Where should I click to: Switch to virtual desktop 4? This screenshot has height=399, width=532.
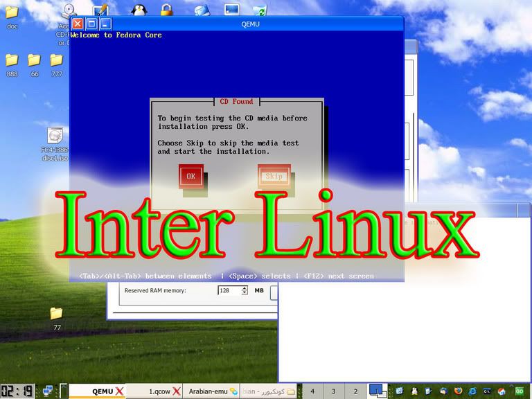point(312,391)
